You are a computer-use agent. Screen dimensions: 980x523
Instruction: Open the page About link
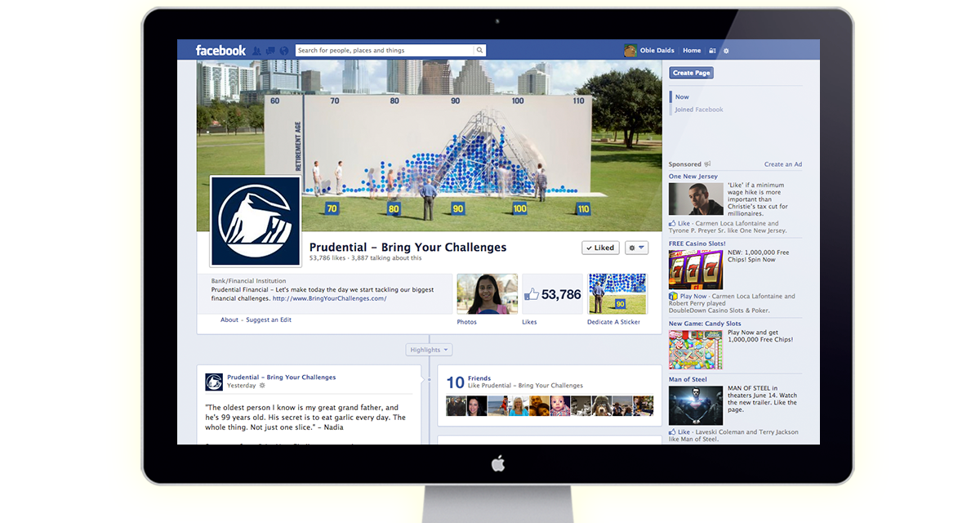(229, 320)
